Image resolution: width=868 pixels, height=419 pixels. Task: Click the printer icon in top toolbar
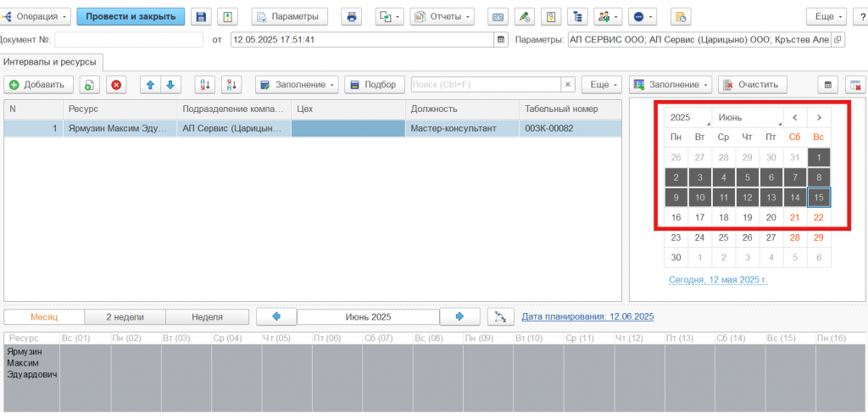pyautogui.click(x=351, y=17)
